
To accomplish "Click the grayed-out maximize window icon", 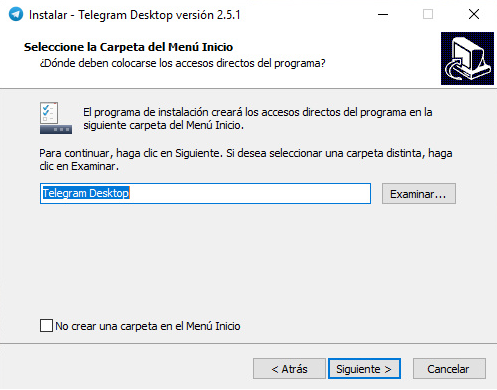I will [x=428, y=14].
